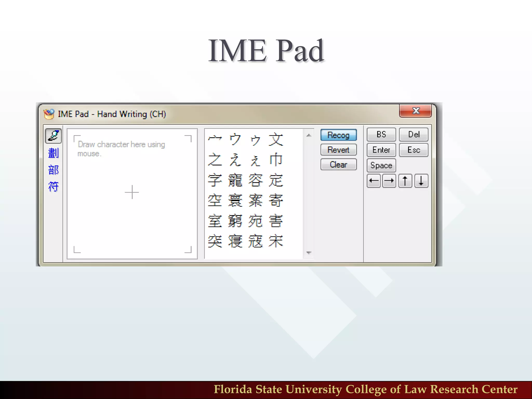Select candidate character 案
This screenshot has width=532, height=399.
click(256, 200)
